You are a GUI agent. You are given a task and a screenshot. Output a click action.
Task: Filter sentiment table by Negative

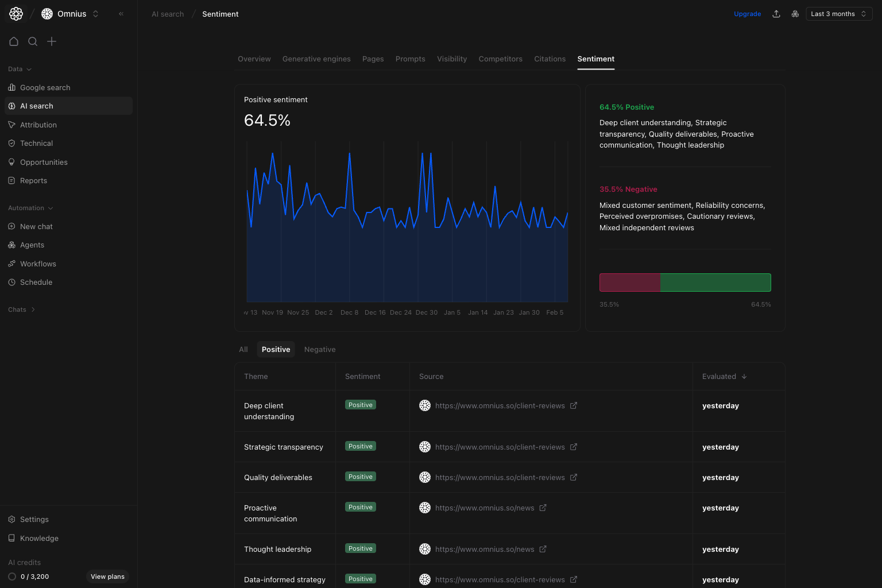(320, 349)
